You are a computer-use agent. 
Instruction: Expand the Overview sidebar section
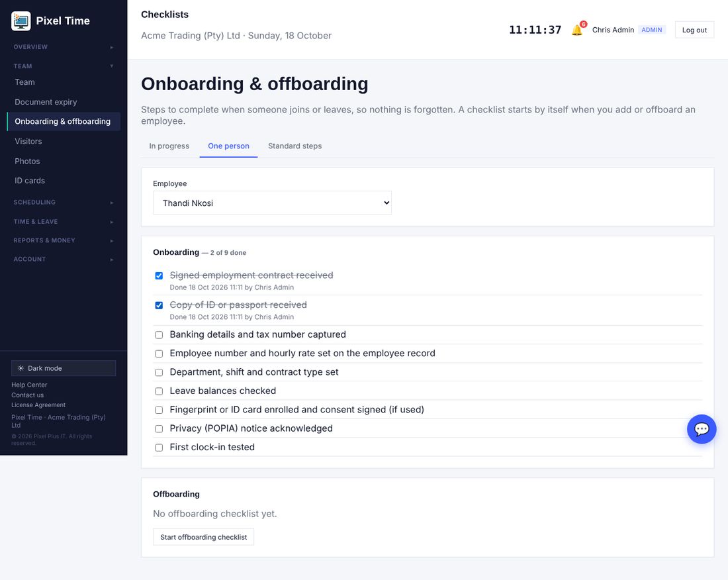(64, 47)
